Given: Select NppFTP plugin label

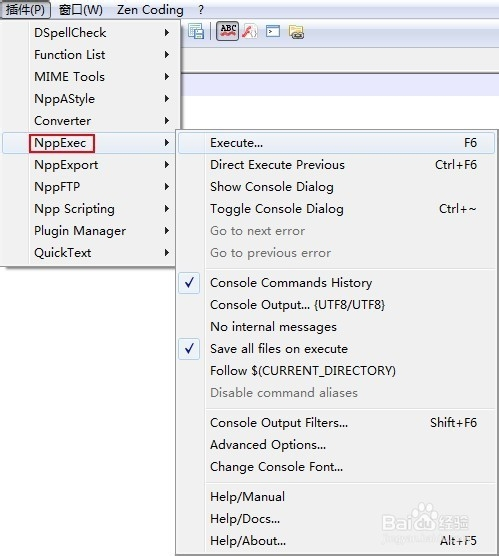Looking at the screenshot, I should [57, 187].
